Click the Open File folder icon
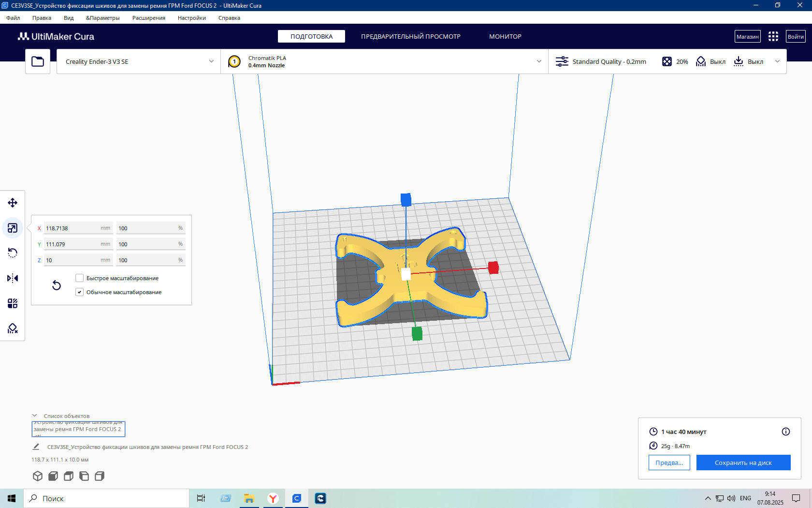Viewport: 812px width, 508px height. pos(38,61)
